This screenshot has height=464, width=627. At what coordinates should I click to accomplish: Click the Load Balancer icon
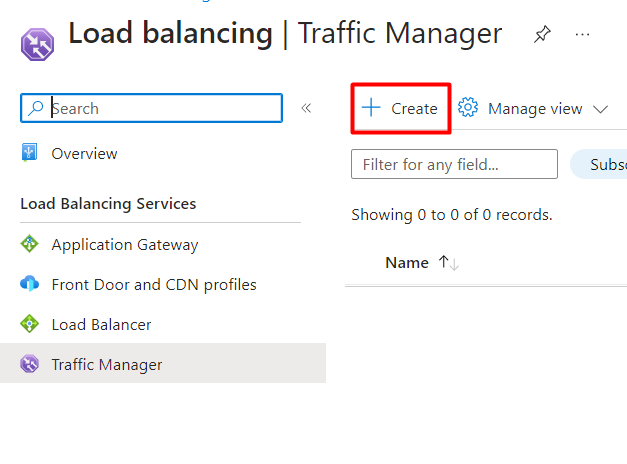30,324
